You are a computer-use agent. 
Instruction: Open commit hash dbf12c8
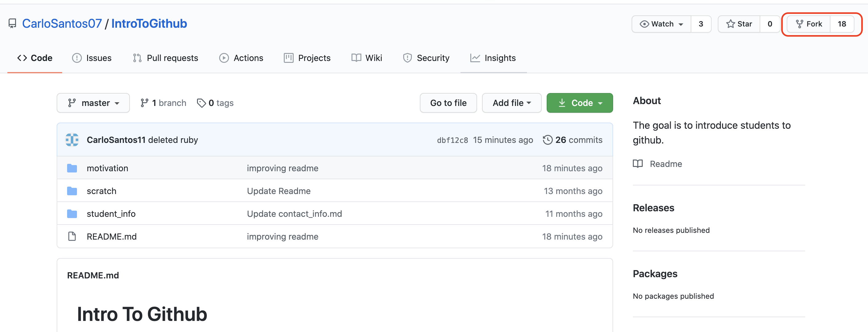452,140
